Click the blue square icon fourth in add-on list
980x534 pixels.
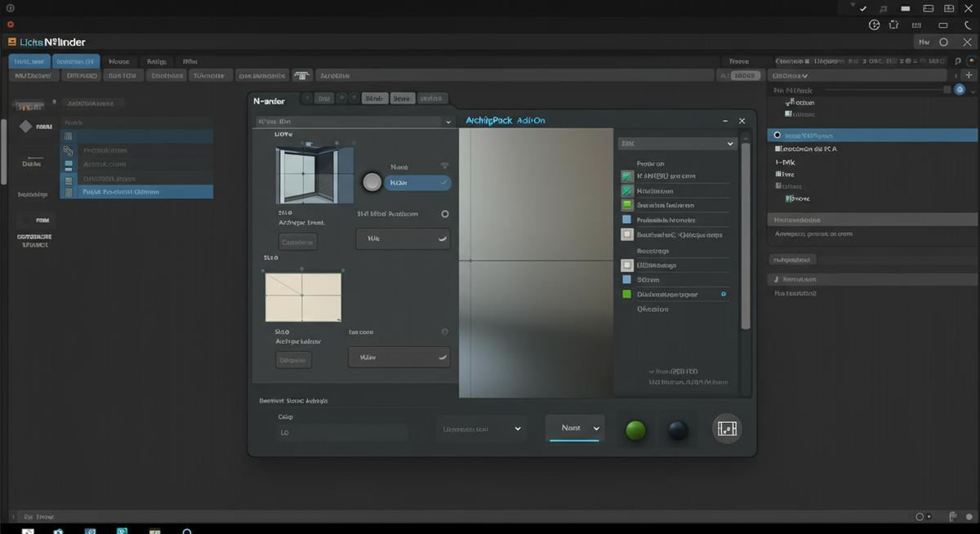point(626,220)
